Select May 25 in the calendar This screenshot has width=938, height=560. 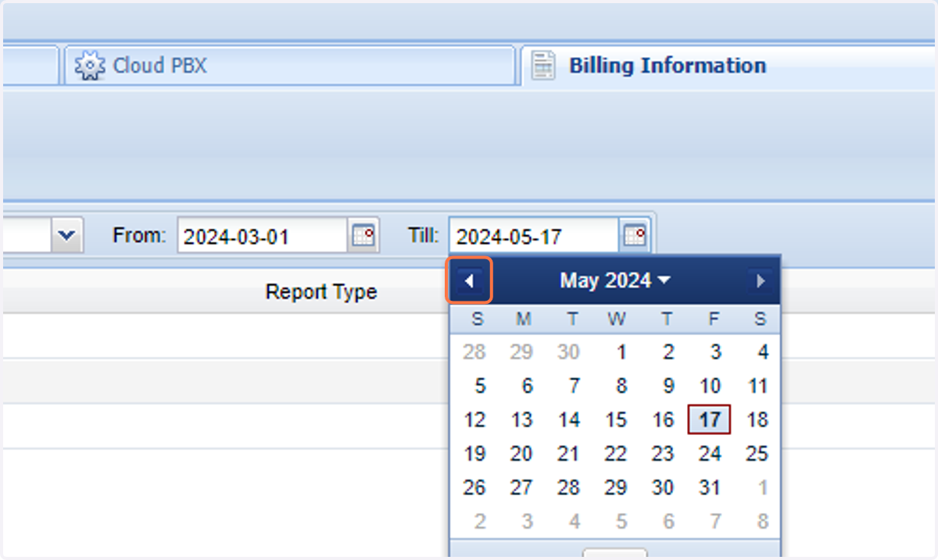757,454
